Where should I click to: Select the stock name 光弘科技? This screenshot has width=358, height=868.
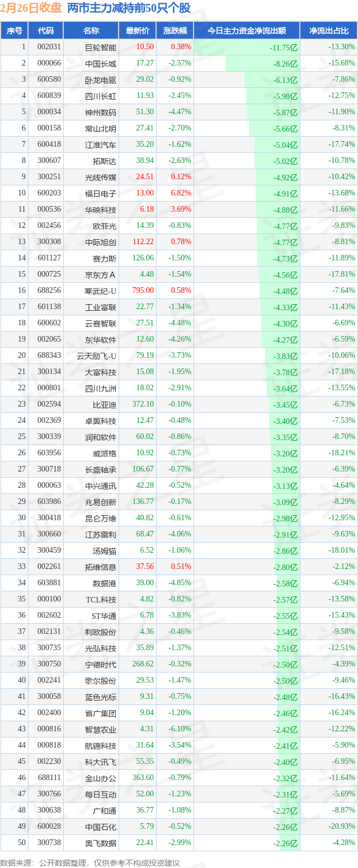click(101, 648)
